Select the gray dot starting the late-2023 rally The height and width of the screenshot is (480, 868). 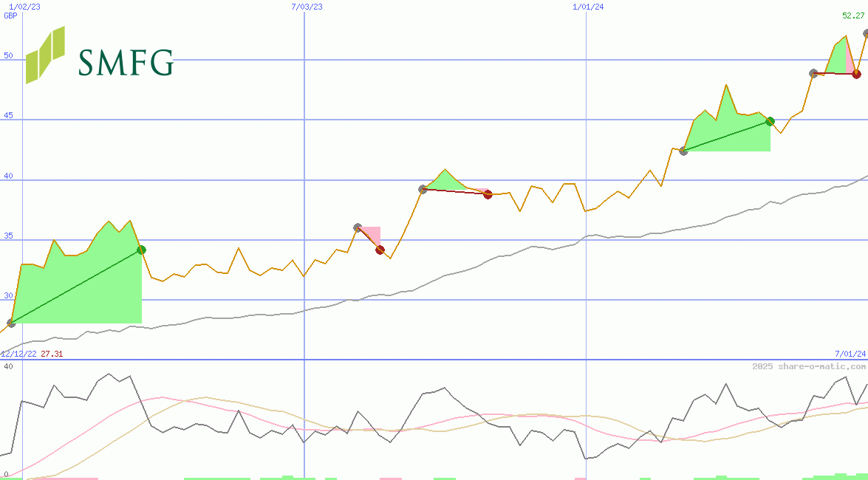[x=682, y=151]
